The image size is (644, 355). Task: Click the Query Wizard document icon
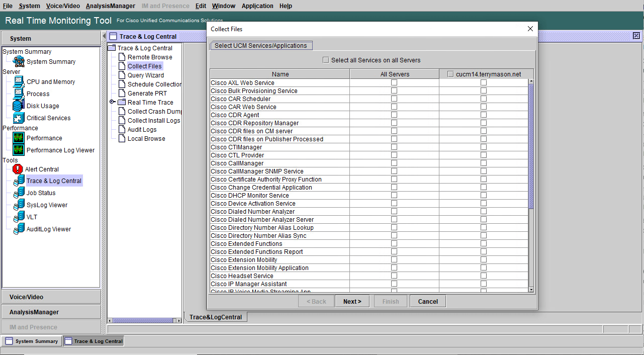pyautogui.click(x=122, y=75)
